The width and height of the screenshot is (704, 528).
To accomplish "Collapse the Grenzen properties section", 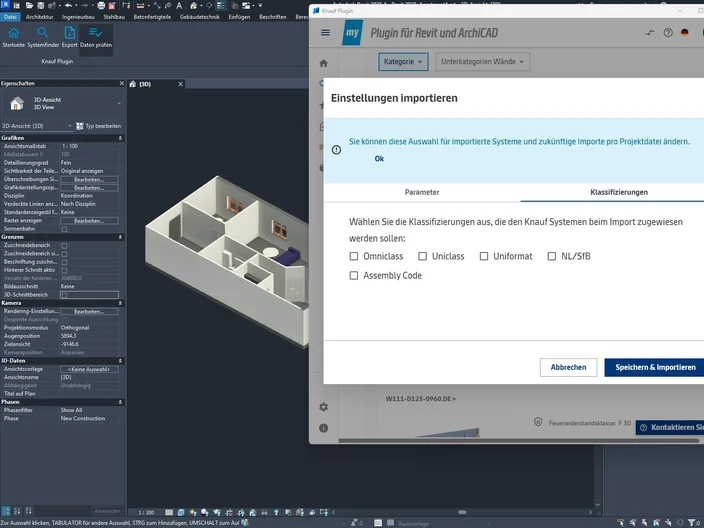I will pyautogui.click(x=120, y=237).
